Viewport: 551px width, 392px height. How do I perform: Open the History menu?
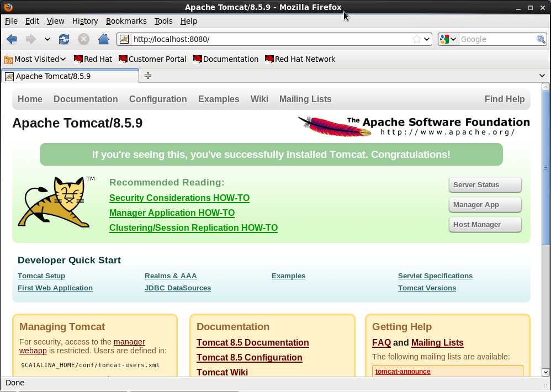pos(85,21)
